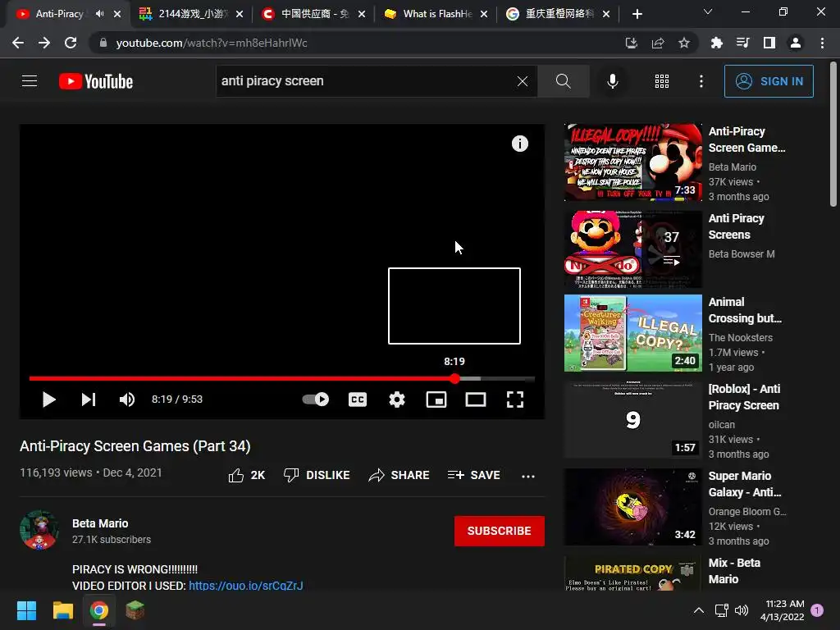Viewport: 840px width, 630px height.
Task: Subscribe to Beta Mario channel
Action: 500,531
